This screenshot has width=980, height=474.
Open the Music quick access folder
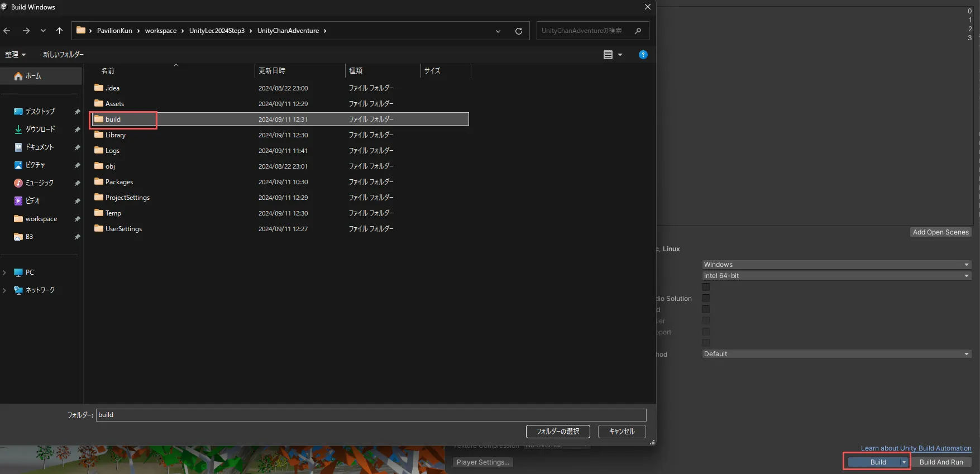pos(39,183)
